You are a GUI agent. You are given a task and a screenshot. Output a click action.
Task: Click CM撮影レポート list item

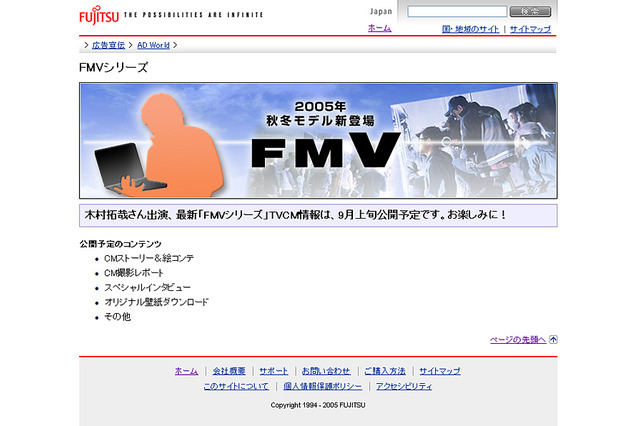click(134, 273)
